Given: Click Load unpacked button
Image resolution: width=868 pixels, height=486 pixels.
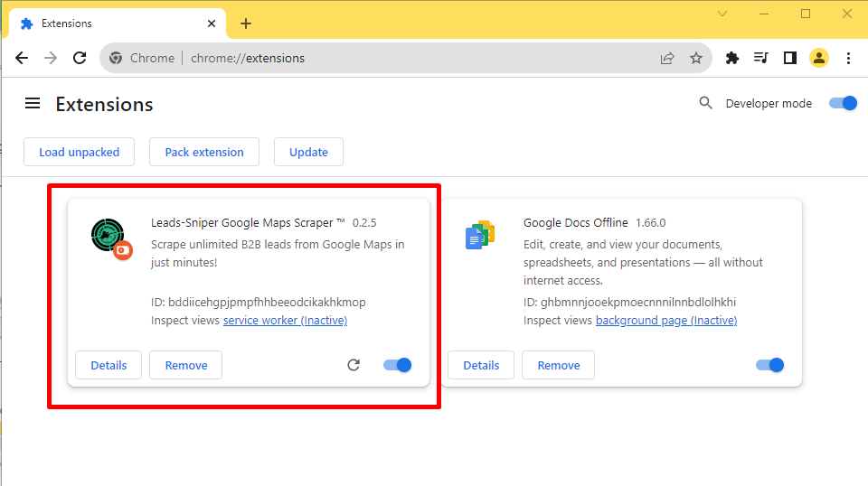Looking at the screenshot, I should coord(80,152).
